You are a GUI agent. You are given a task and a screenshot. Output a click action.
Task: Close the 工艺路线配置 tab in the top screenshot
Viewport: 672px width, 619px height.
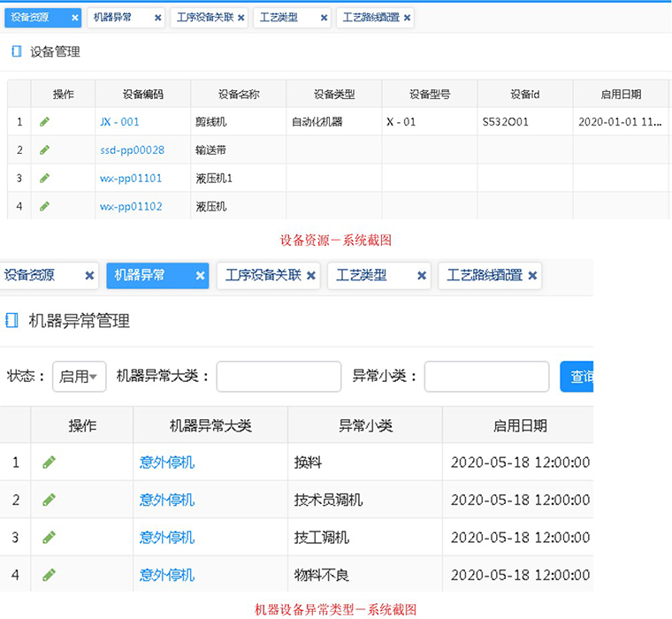point(407,18)
